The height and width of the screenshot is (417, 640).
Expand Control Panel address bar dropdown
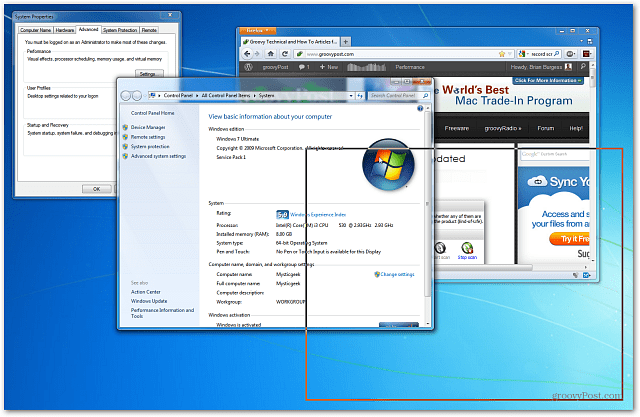(351, 95)
